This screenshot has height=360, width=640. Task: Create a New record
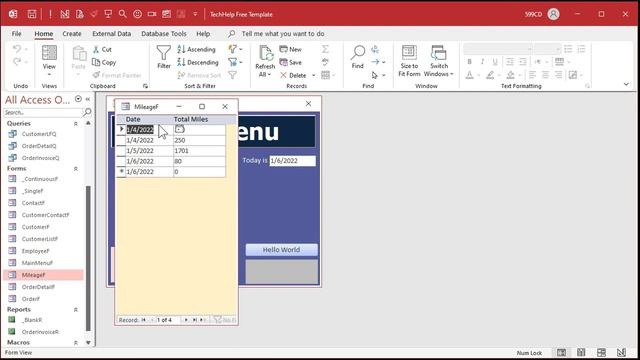click(x=291, y=49)
